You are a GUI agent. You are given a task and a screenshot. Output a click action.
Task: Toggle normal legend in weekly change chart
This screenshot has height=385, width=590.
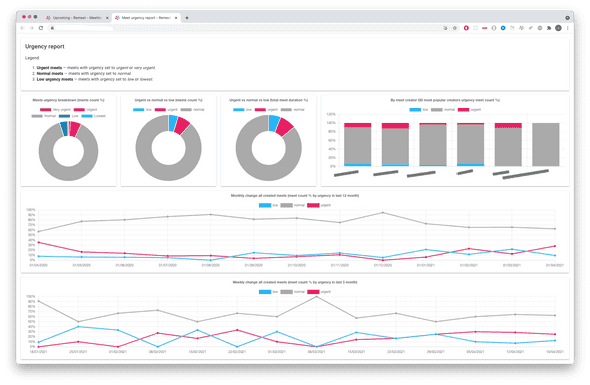coord(292,292)
